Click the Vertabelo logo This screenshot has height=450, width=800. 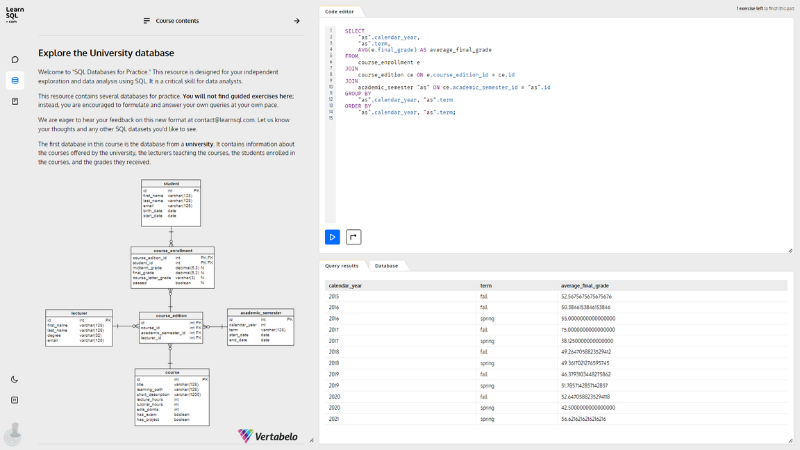267,436
